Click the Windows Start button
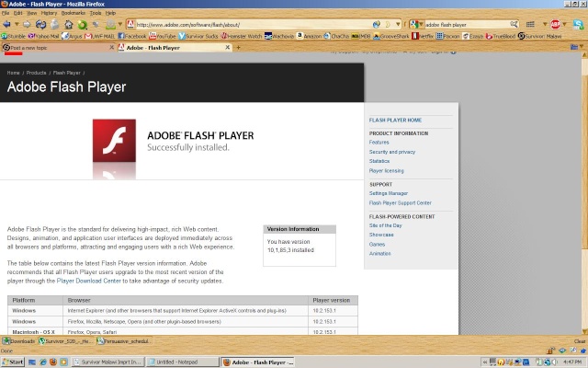This screenshot has width=588, height=368. pos(13,362)
